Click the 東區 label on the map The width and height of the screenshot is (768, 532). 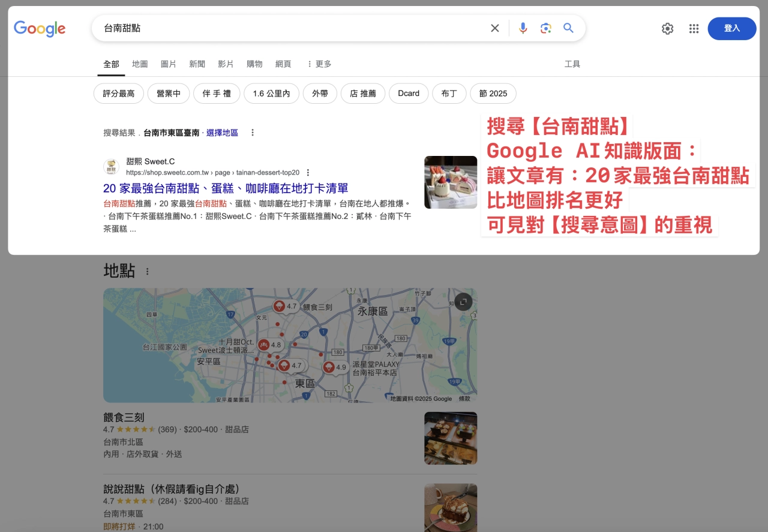pos(305,383)
